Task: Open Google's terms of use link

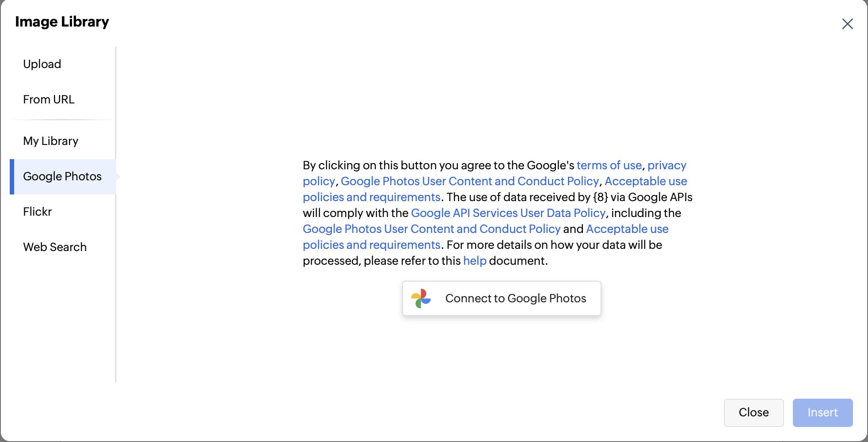Action: (609, 165)
